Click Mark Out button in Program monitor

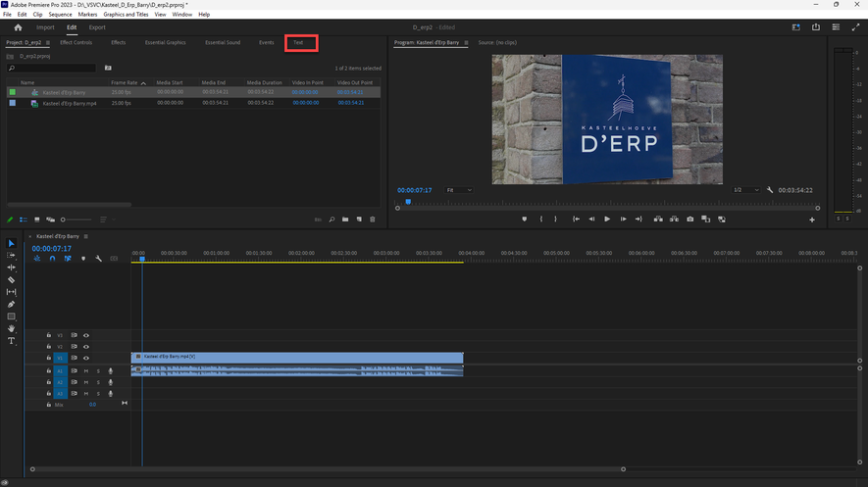(x=556, y=219)
